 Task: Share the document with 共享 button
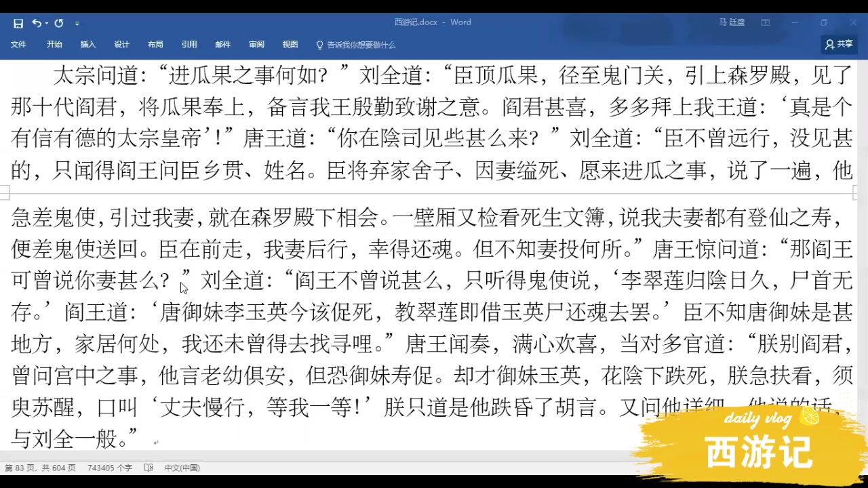839,44
